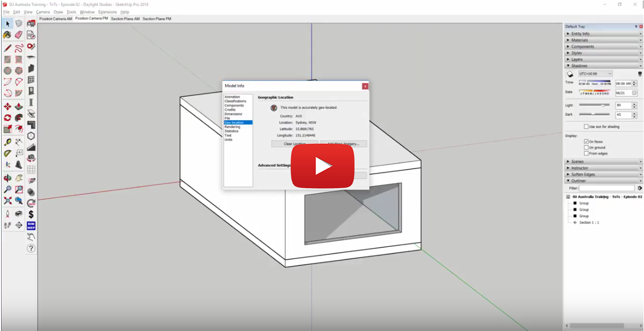Image resolution: width=644 pixels, height=331 pixels.
Task: Open the Extensions menu
Action: pos(107,12)
